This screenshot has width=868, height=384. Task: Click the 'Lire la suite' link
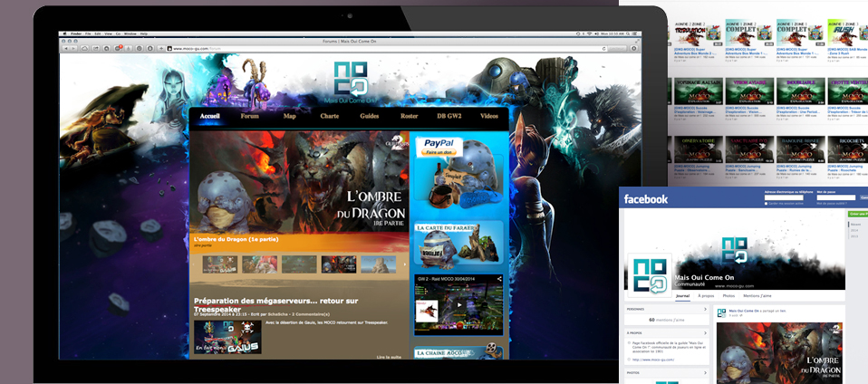pos(390,359)
